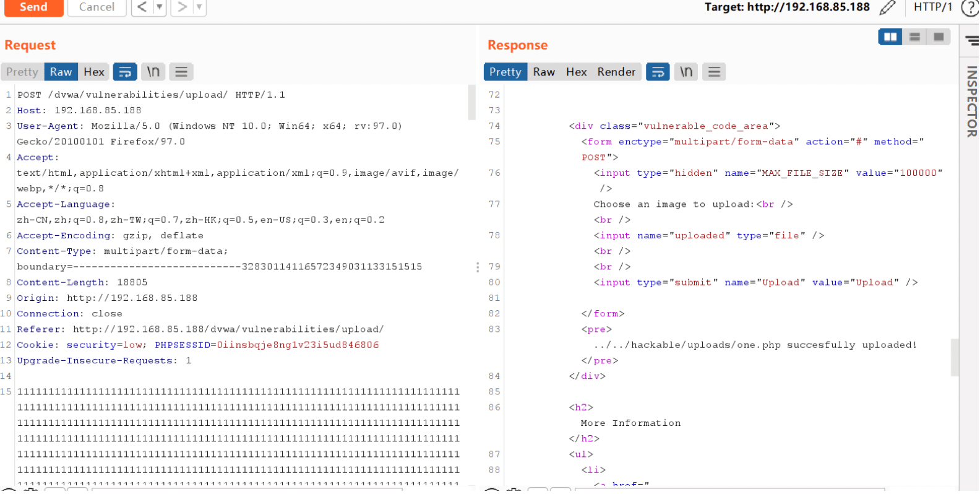This screenshot has width=980, height=494.
Task: Go forward to next request in history
Action: pos(182,7)
